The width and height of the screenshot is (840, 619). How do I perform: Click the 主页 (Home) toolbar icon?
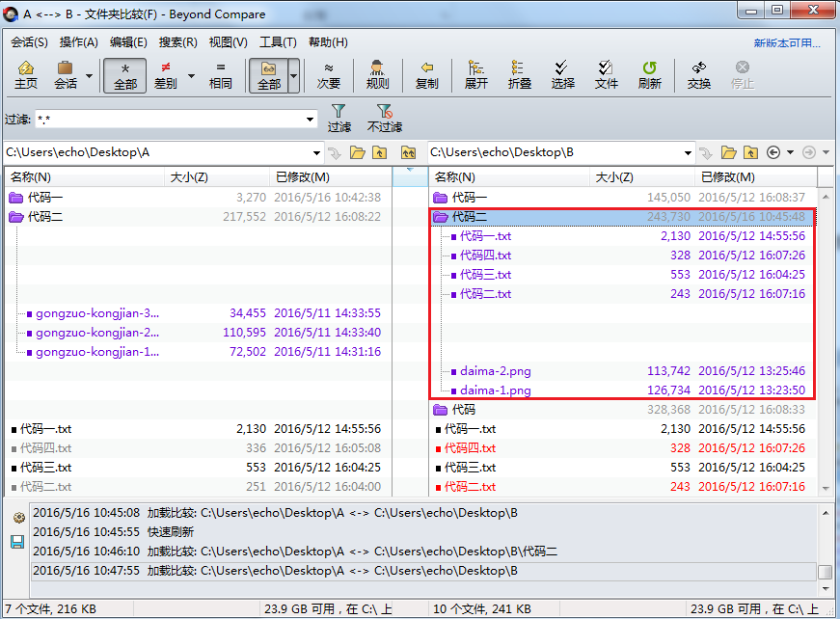pos(26,74)
